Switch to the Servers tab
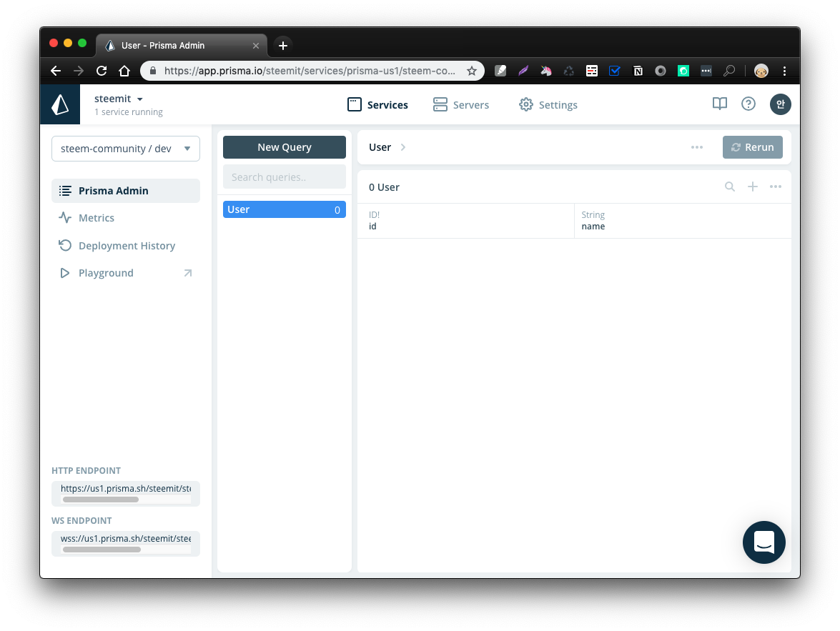Viewport: 840px width, 631px height. click(461, 105)
